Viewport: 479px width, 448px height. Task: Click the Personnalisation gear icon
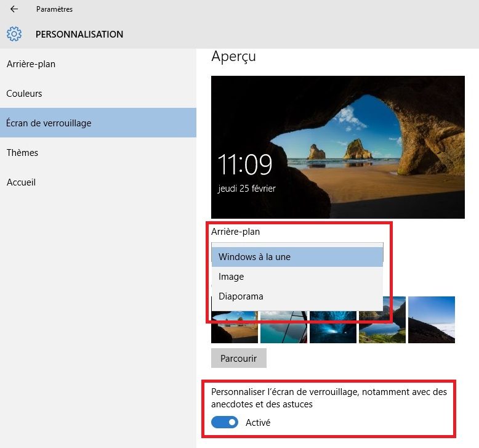pos(14,34)
